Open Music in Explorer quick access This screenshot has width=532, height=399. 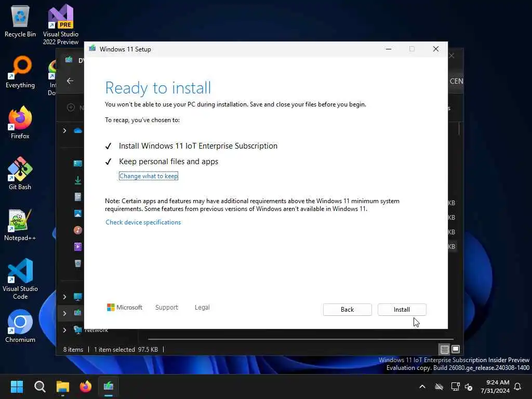[x=78, y=230]
